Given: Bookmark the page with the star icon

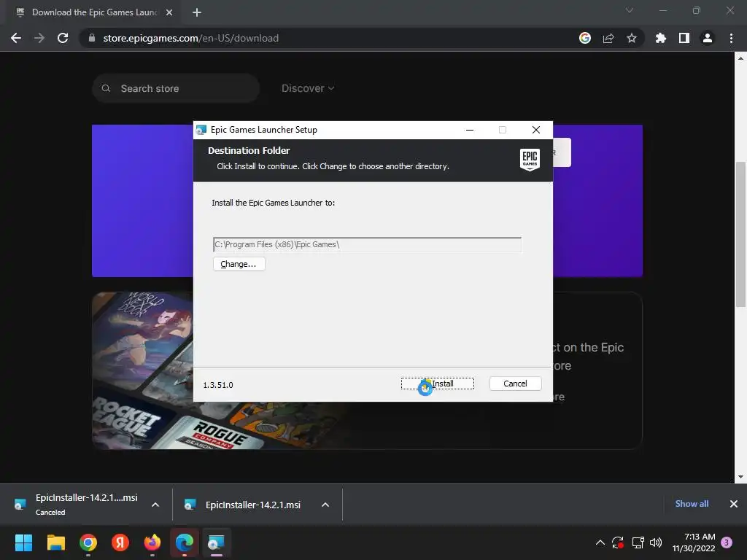Looking at the screenshot, I should pos(632,38).
